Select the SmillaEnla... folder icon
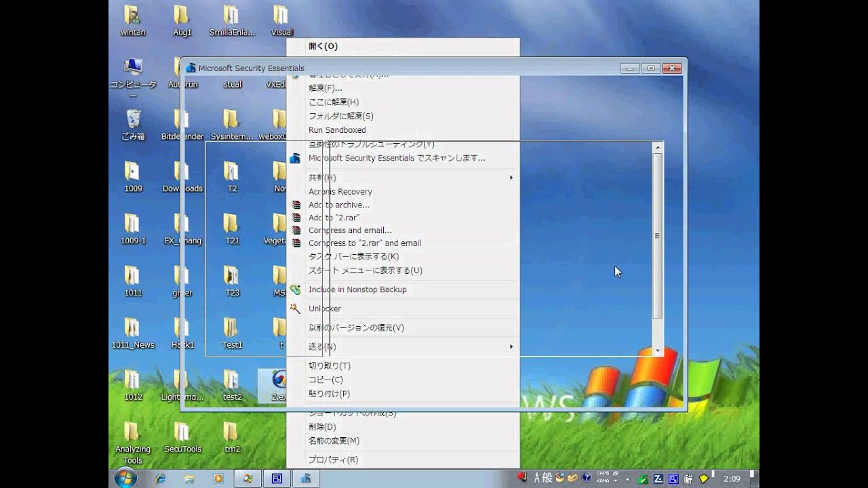Screen dimensions: 868x488 [232, 20]
